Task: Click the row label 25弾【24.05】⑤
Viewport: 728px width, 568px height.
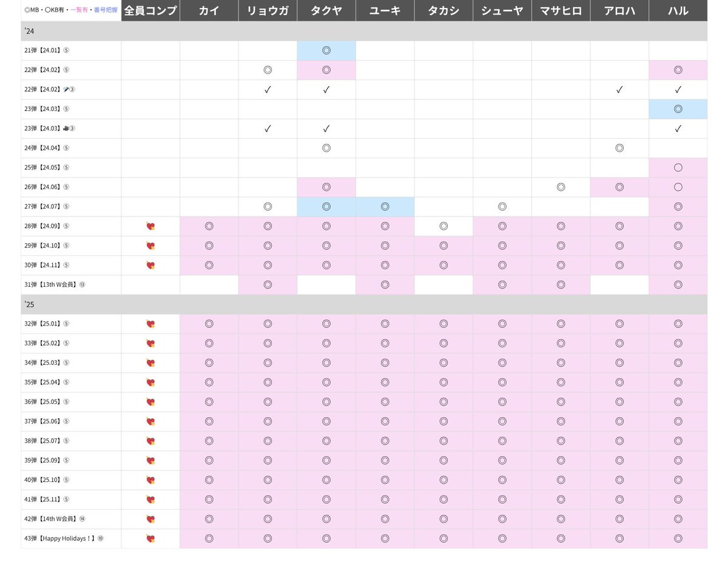Action: pos(47,167)
